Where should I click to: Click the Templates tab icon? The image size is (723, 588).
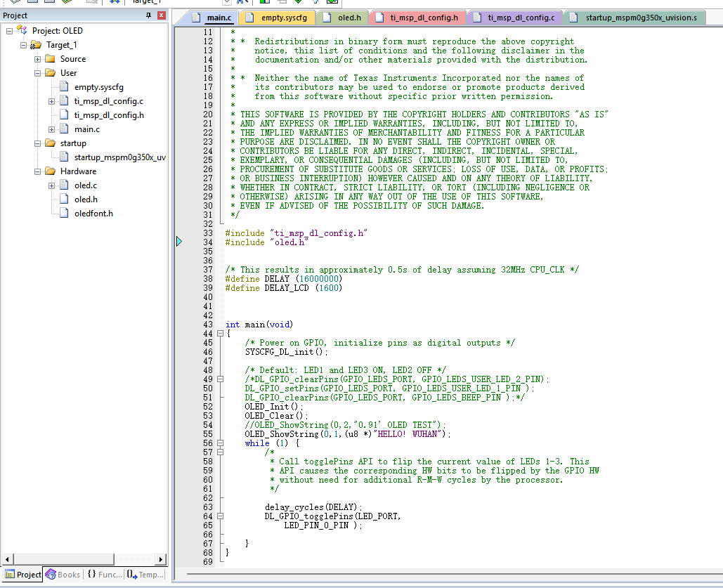coord(132,575)
